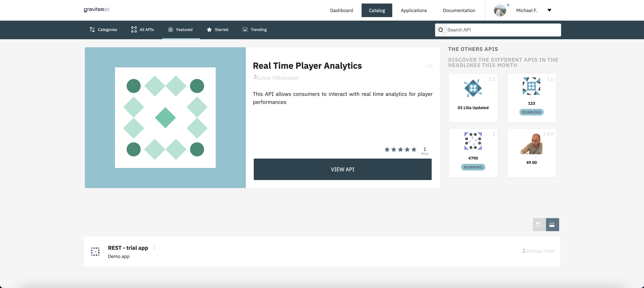Go to the Applications page

pyautogui.click(x=414, y=10)
